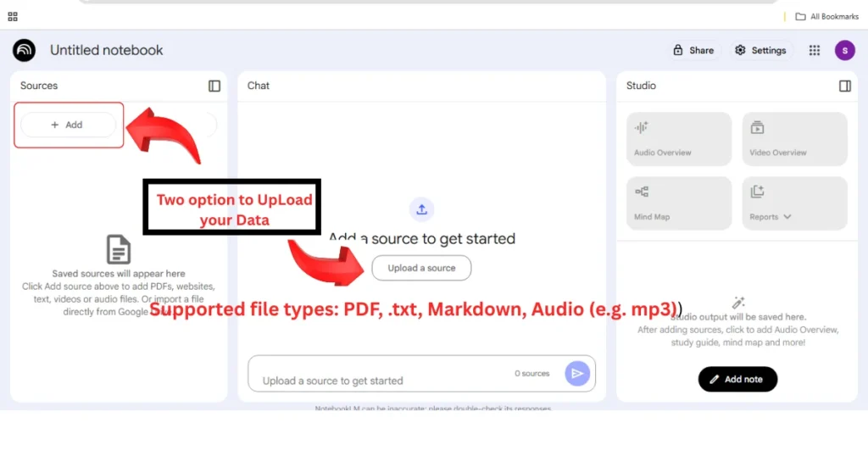Add a new source
Image resolution: width=868 pixels, height=456 pixels.
[x=68, y=125]
